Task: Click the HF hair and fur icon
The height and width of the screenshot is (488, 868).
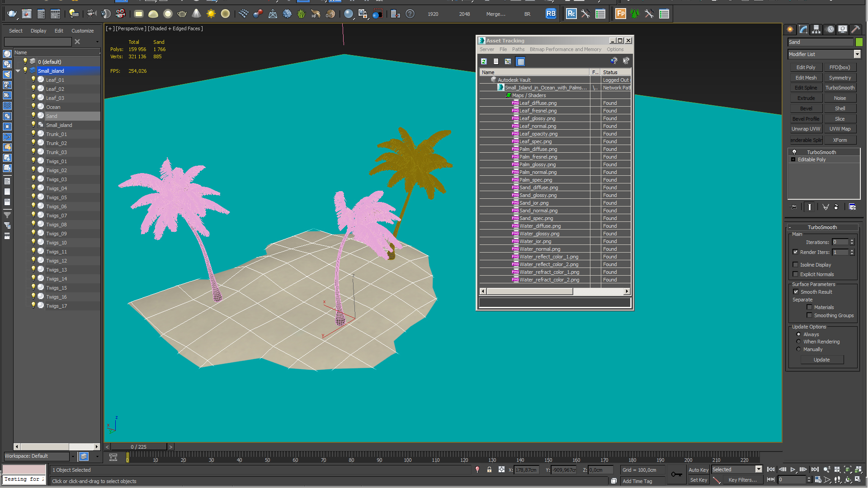Action: [x=316, y=14]
